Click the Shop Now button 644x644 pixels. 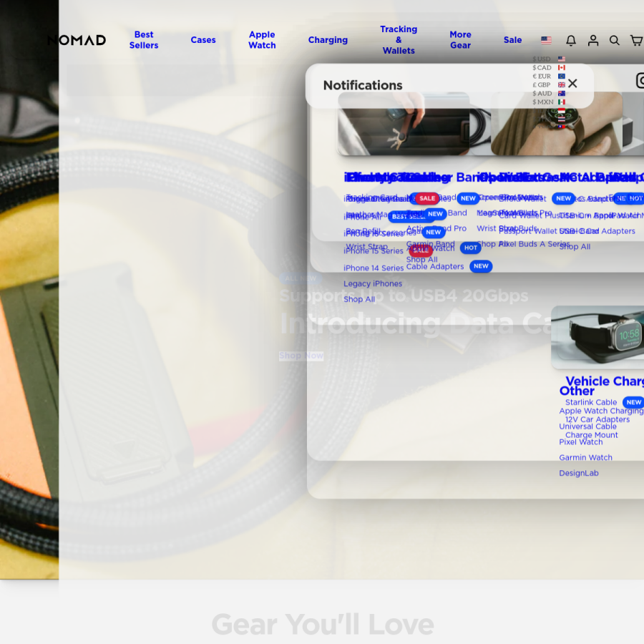click(x=301, y=356)
